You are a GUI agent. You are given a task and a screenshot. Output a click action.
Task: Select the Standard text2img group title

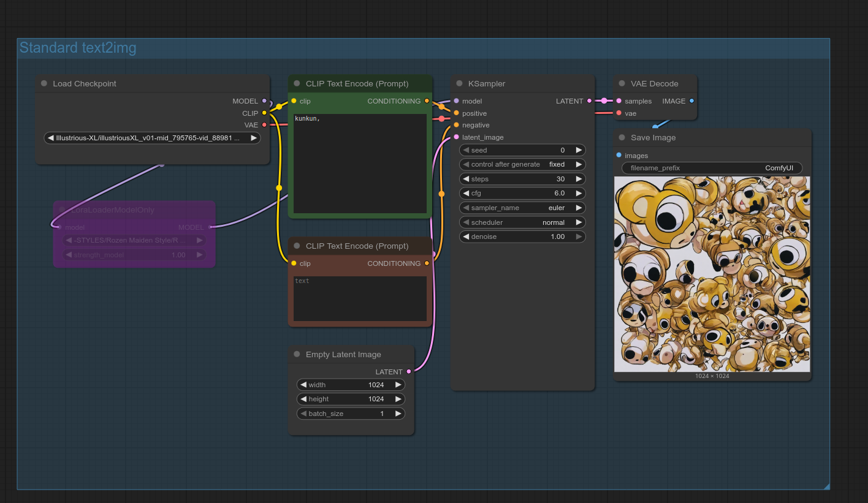pos(78,48)
